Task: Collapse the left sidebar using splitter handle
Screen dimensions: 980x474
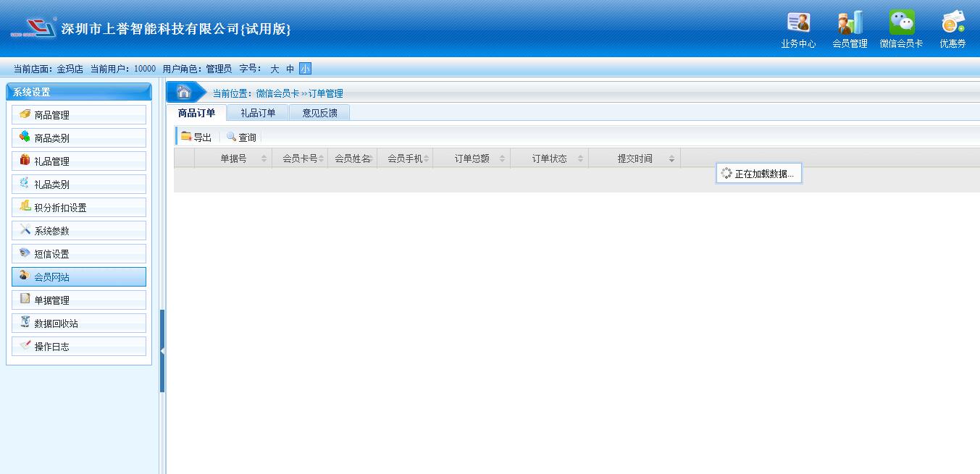Action: click(x=162, y=351)
